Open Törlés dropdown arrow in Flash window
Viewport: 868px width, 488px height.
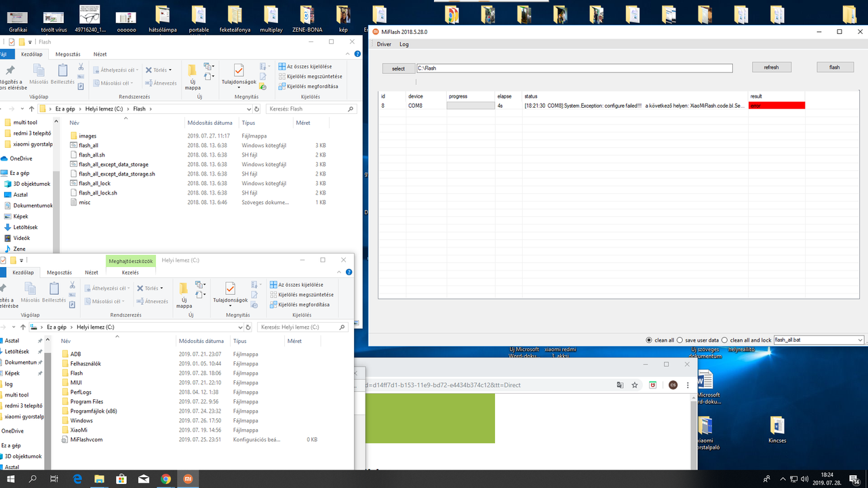(170, 70)
